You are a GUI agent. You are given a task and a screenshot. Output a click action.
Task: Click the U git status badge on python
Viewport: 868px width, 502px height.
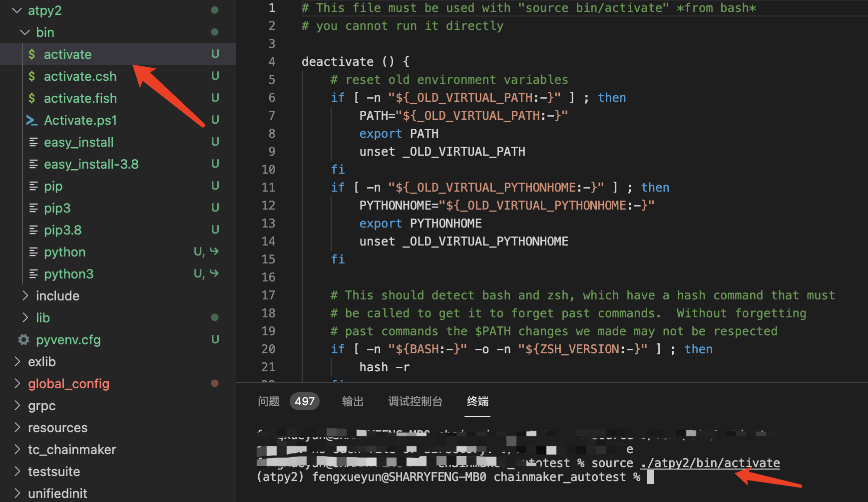coord(197,251)
